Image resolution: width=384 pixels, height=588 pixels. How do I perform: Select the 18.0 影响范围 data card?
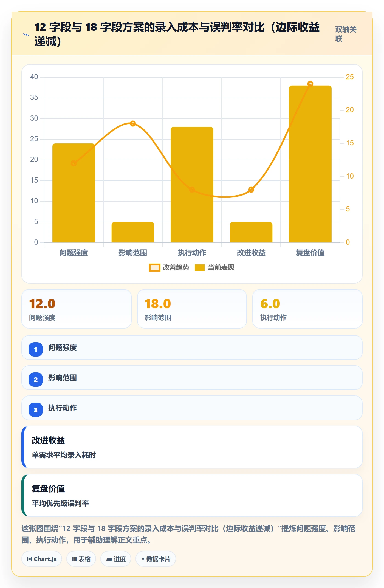click(192, 309)
